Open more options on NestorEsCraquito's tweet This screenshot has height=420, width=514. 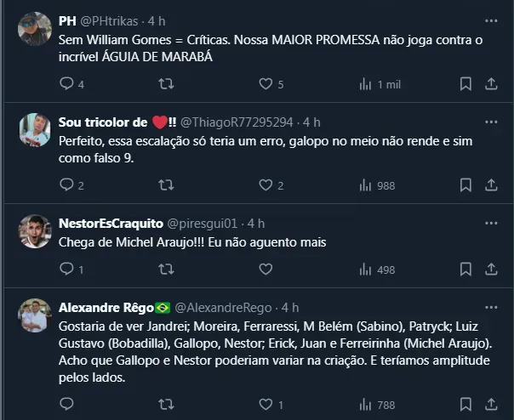[490, 223]
